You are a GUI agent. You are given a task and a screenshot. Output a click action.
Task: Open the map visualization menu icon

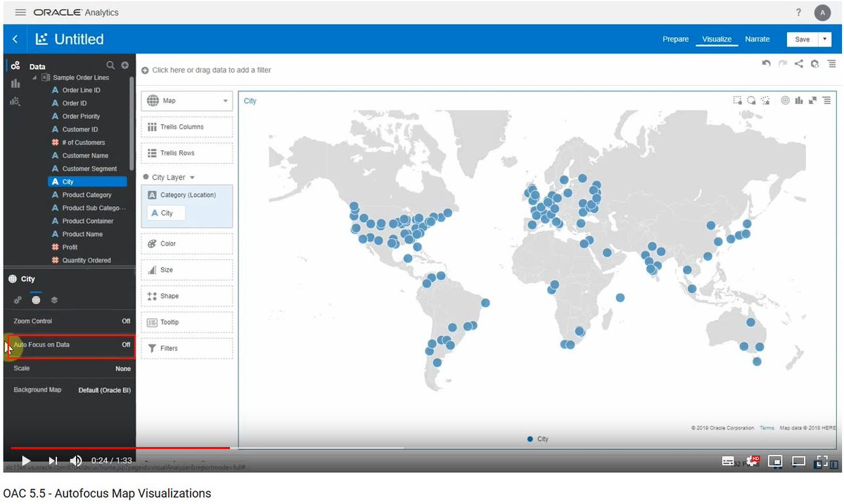pos(826,101)
